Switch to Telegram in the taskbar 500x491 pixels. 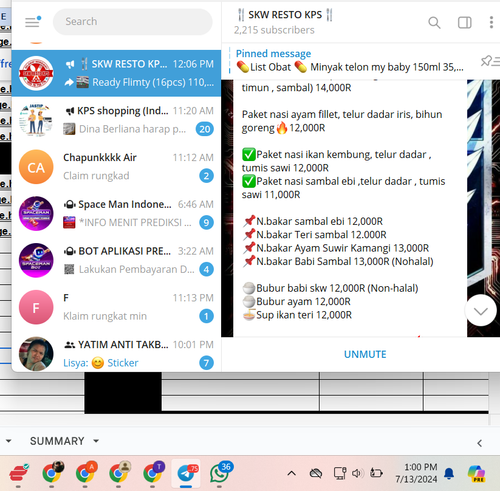tap(186, 473)
